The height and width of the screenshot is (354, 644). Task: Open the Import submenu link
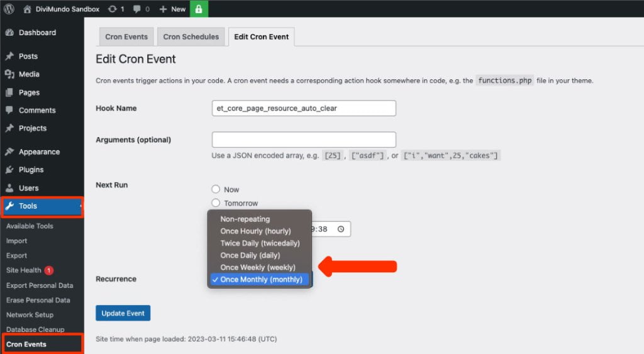pyautogui.click(x=16, y=241)
